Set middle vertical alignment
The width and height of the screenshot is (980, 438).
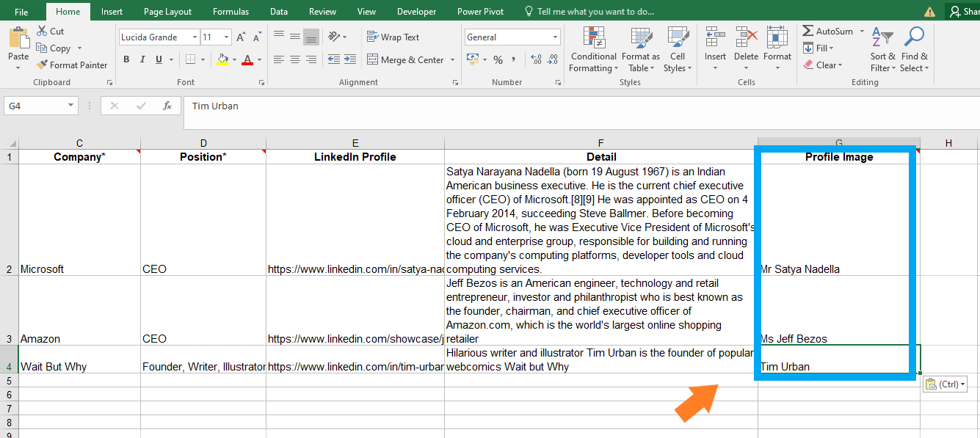coord(295,37)
